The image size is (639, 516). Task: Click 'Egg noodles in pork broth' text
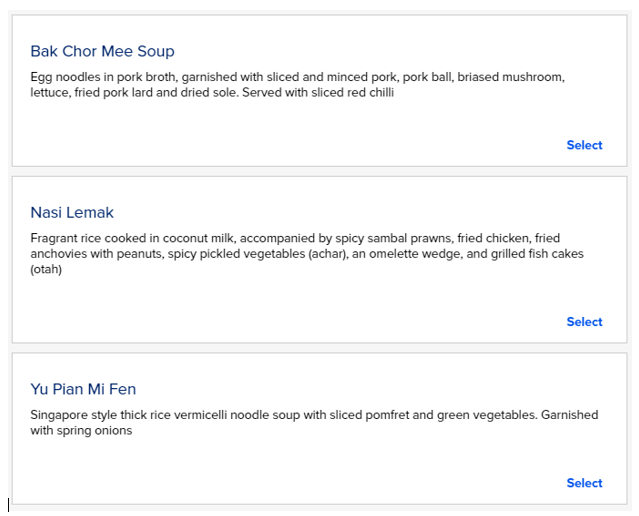(x=103, y=77)
